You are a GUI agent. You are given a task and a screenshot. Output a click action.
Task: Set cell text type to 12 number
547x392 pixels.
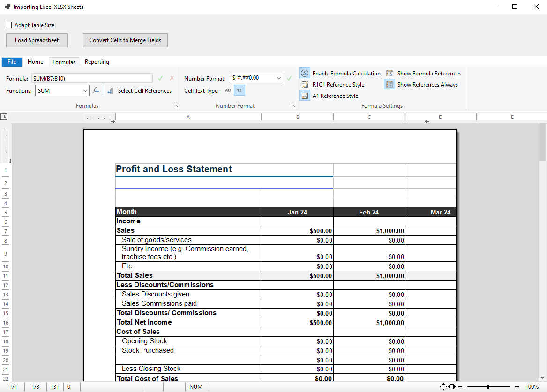click(x=240, y=90)
